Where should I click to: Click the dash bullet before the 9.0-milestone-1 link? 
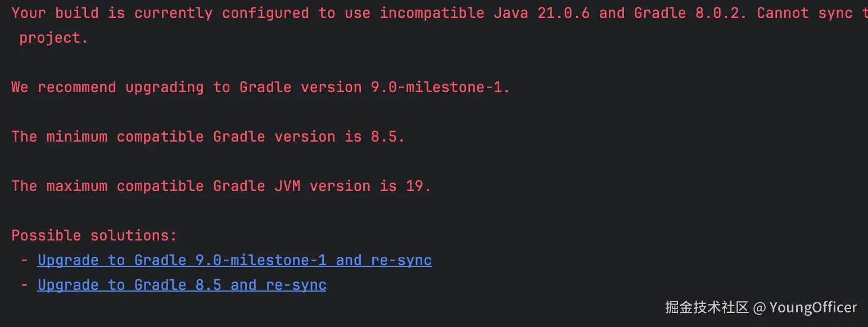[x=24, y=260]
